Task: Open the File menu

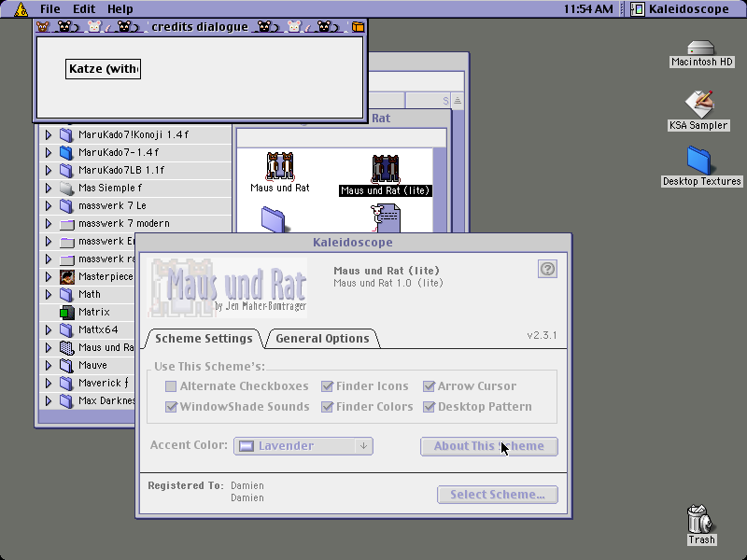Action: pyautogui.click(x=49, y=9)
